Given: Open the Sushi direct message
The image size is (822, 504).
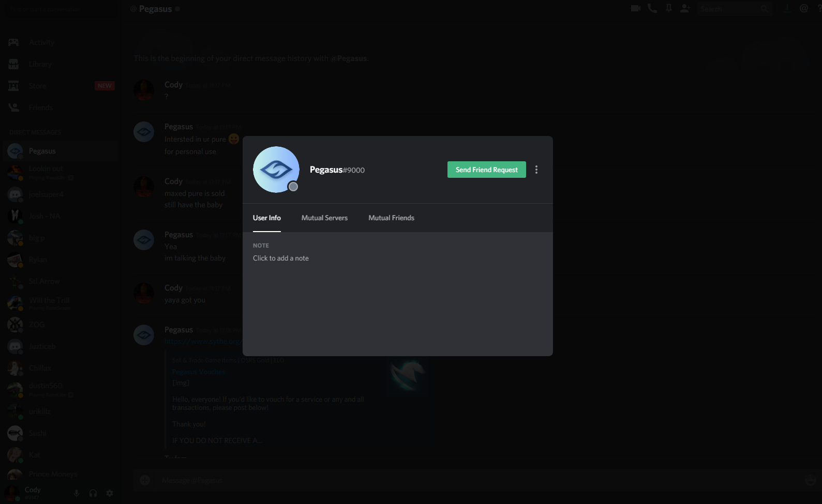Looking at the screenshot, I should click(61, 433).
